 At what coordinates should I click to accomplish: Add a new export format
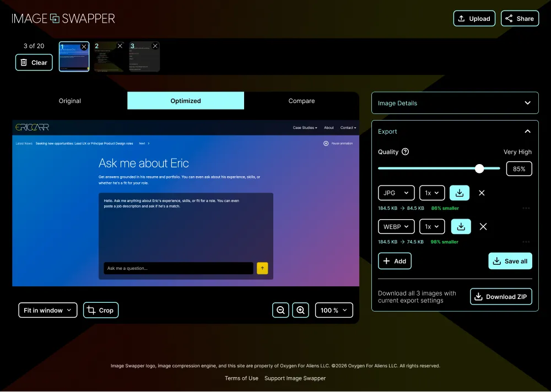tap(395, 261)
